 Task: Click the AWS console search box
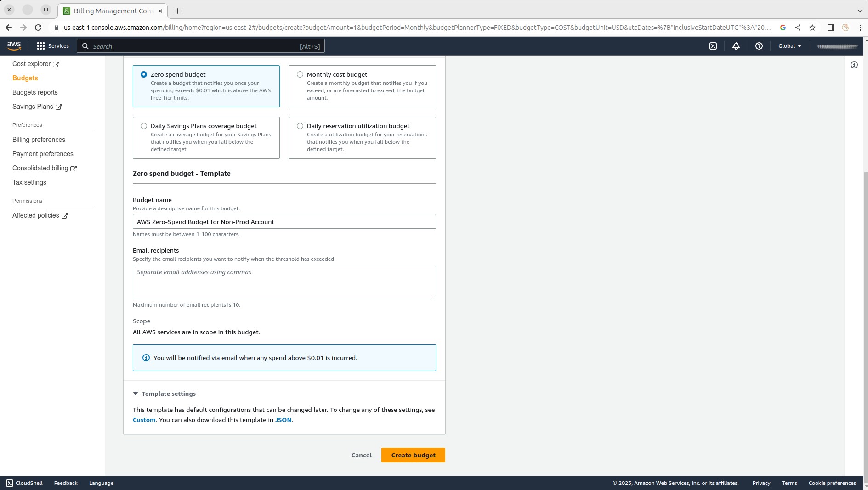(x=201, y=46)
